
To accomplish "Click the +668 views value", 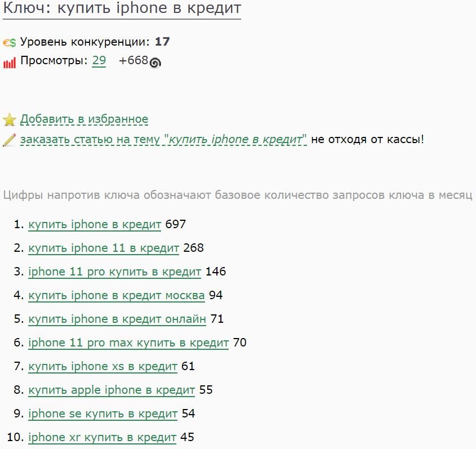I will 134,61.
